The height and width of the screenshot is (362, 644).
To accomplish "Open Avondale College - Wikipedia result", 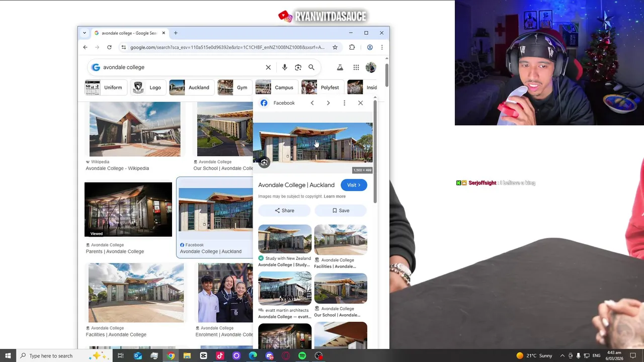I will click(117, 168).
